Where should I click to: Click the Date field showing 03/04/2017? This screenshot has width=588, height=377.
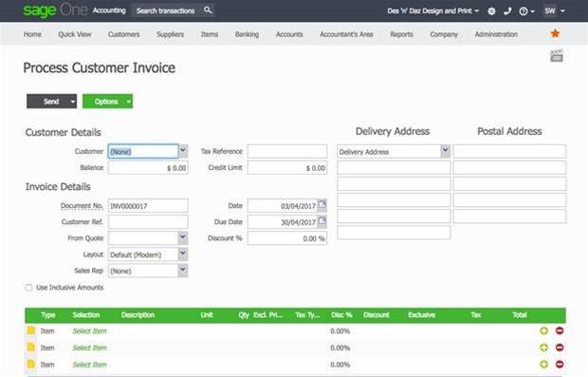tap(283, 205)
